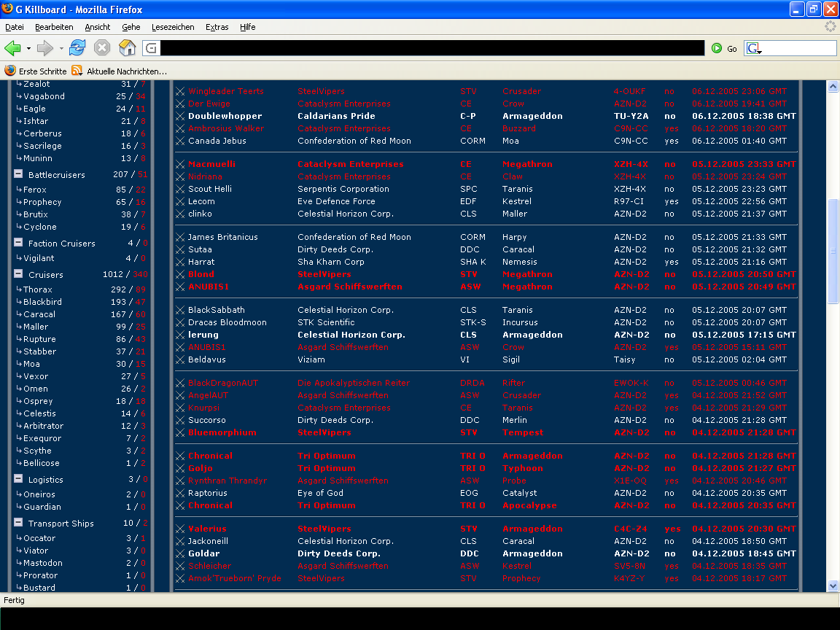Click the Google search engine icon

(753, 48)
